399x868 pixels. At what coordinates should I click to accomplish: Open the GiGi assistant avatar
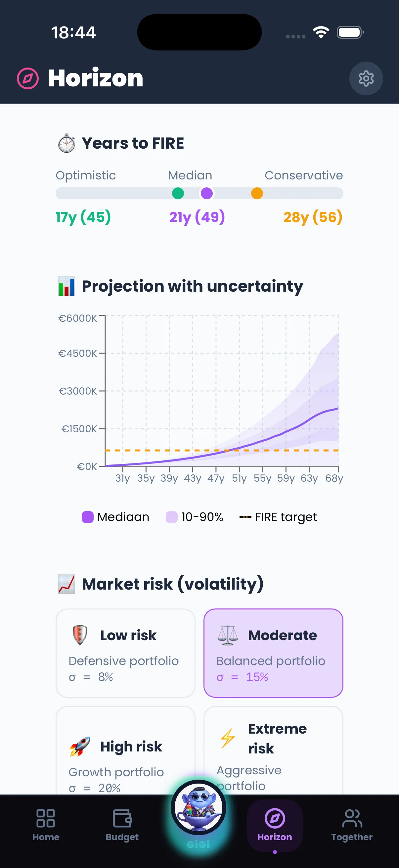[199, 807]
